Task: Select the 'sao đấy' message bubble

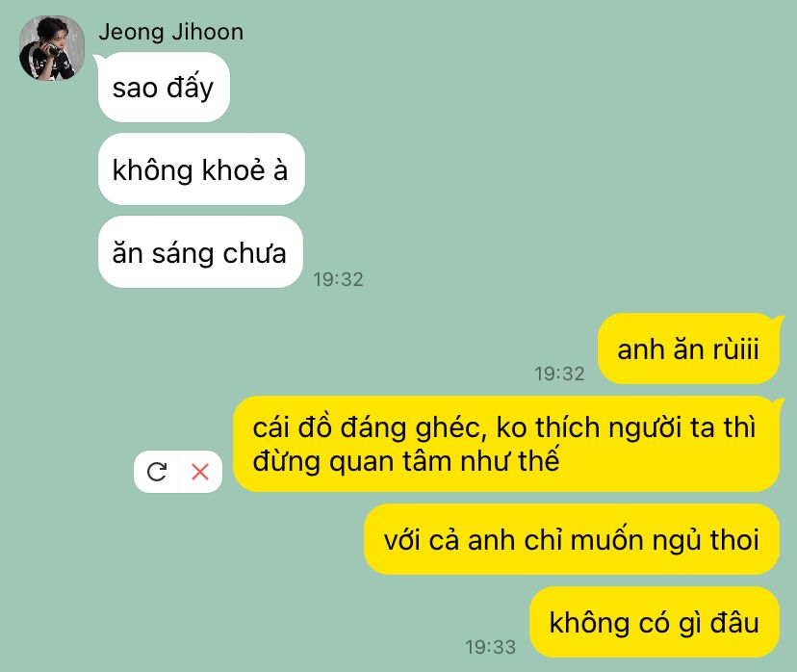Action: [164, 87]
